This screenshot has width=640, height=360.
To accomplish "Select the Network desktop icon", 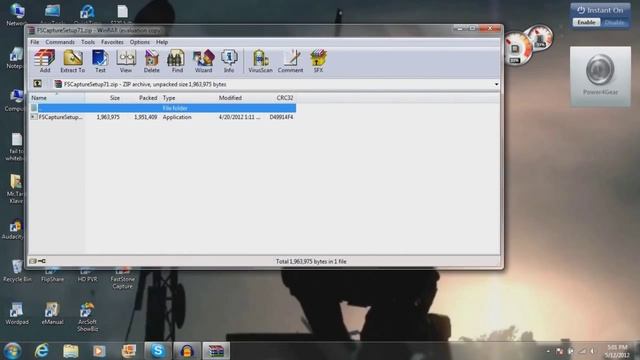I will click(x=17, y=14).
